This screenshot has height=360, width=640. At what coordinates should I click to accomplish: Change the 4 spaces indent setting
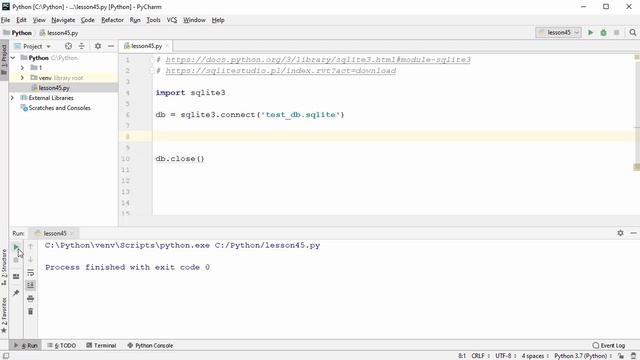coord(535,356)
